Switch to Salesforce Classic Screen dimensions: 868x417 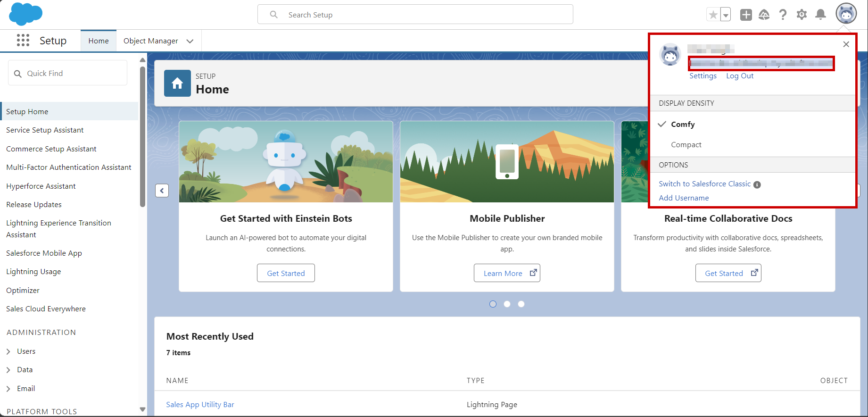[704, 184]
